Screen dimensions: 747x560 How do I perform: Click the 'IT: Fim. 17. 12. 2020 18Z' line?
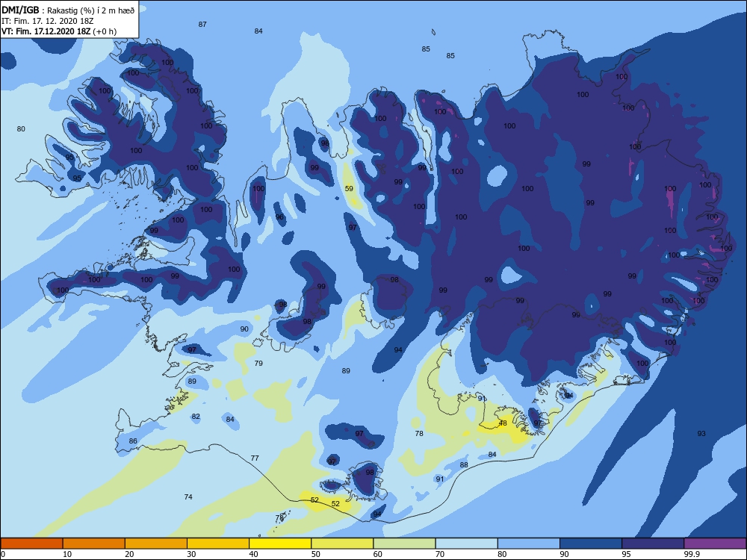point(47,21)
